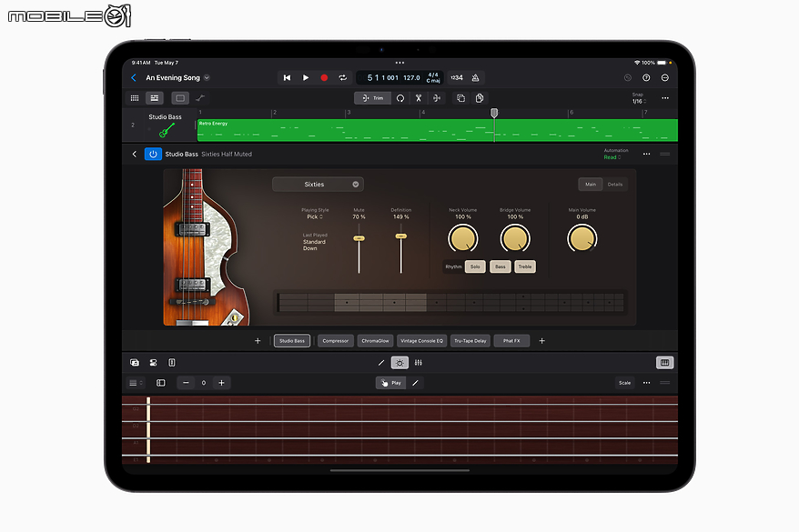Start playback with the Play button

[306, 78]
